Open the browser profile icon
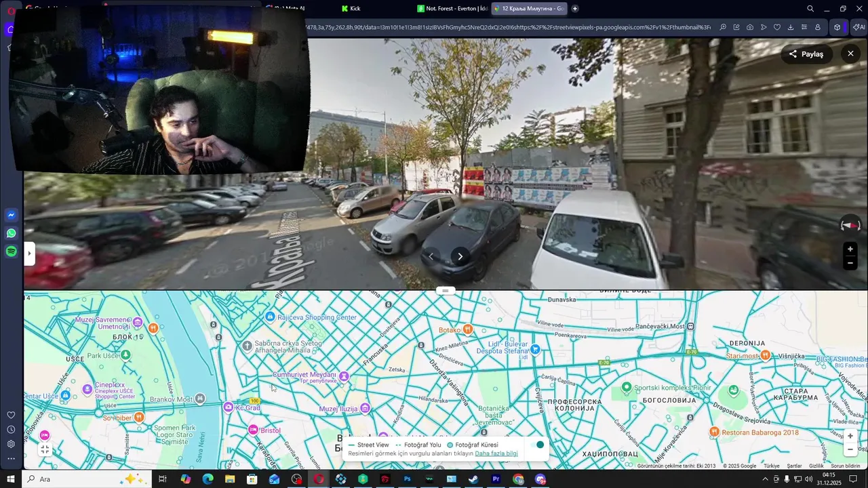Image resolution: width=868 pixels, height=488 pixels. pyautogui.click(x=817, y=27)
